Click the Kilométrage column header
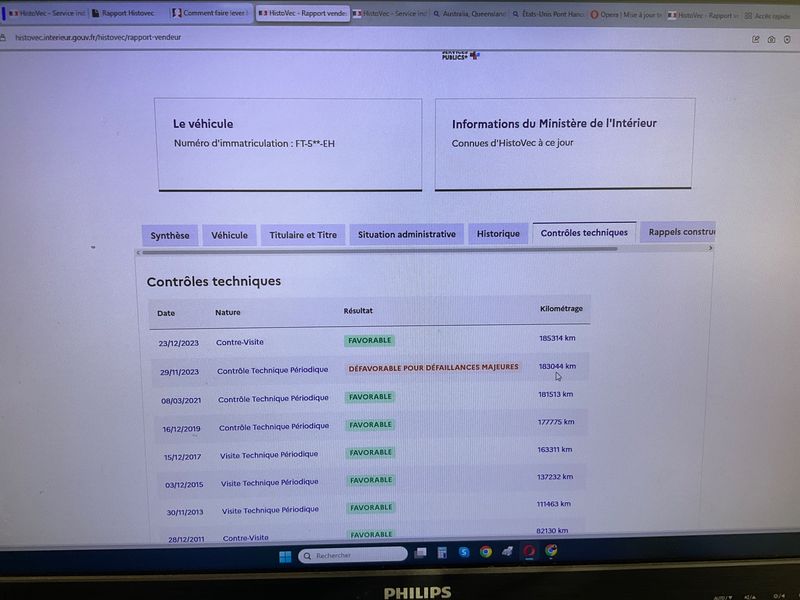800x600 pixels. (561, 309)
